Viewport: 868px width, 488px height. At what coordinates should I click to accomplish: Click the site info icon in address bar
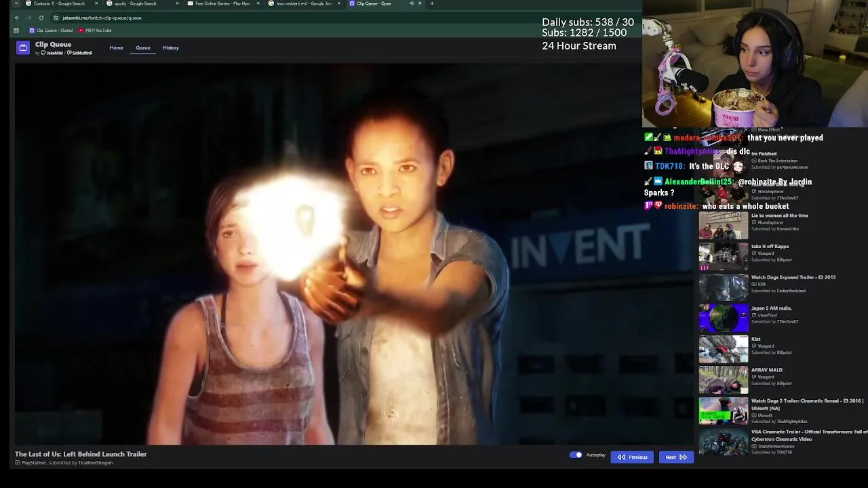coord(56,18)
